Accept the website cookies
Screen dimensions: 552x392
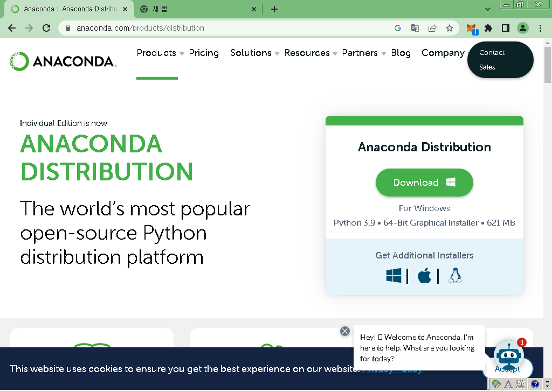tap(508, 368)
